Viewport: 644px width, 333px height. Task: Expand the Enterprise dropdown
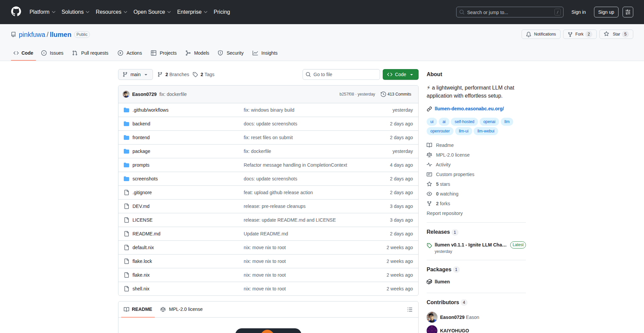[x=192, y=12]
